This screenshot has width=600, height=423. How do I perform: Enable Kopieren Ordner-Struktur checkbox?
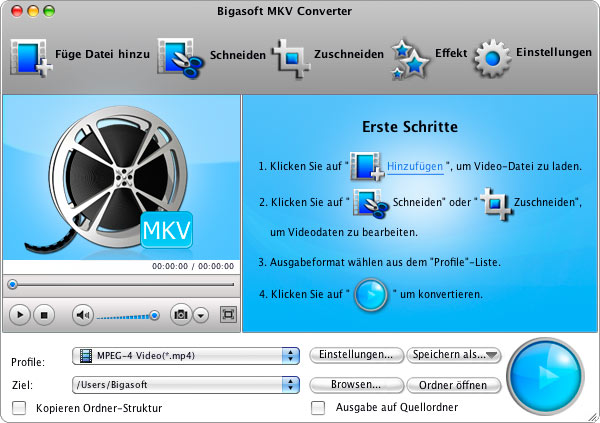point(19,408)
